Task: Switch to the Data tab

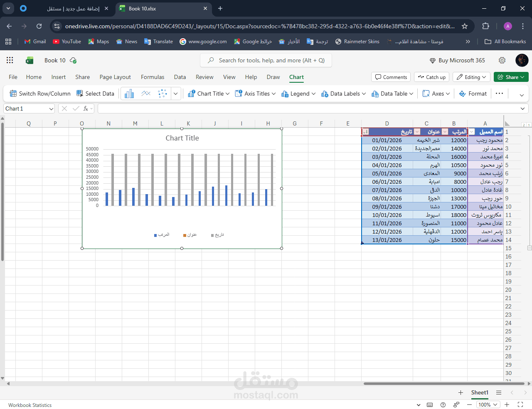Action: coord(180,77)
